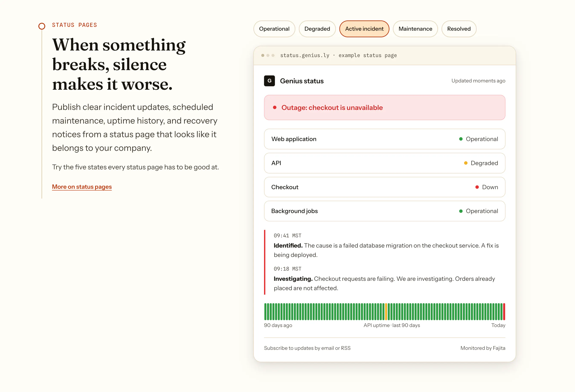Click the 90 days ago label
575x392 pixels.
click(x=278, y=325)
